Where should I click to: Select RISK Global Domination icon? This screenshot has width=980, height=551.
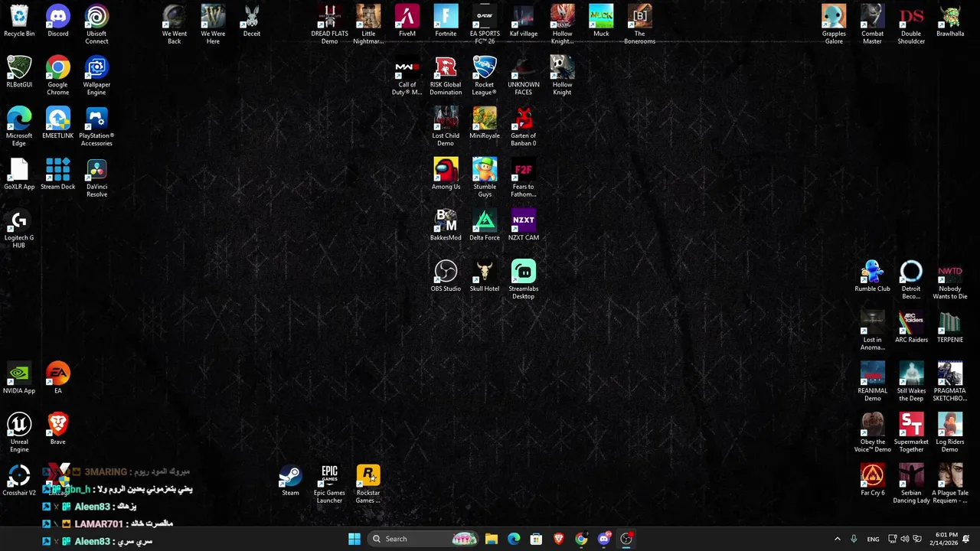(446, 76)
